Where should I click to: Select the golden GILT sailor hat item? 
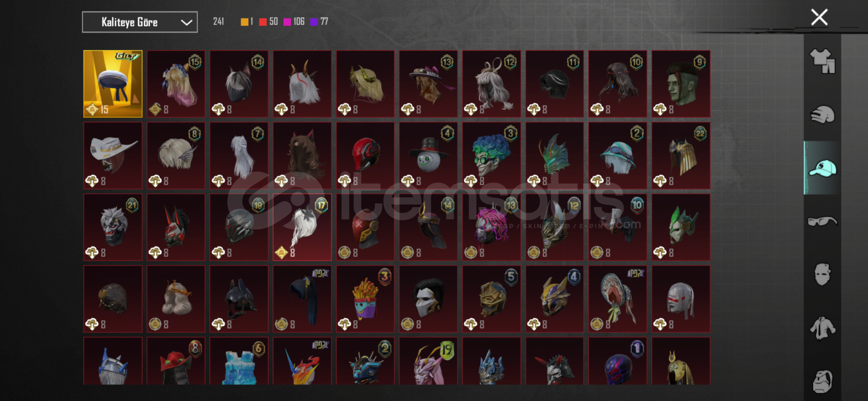pos(113,84)
